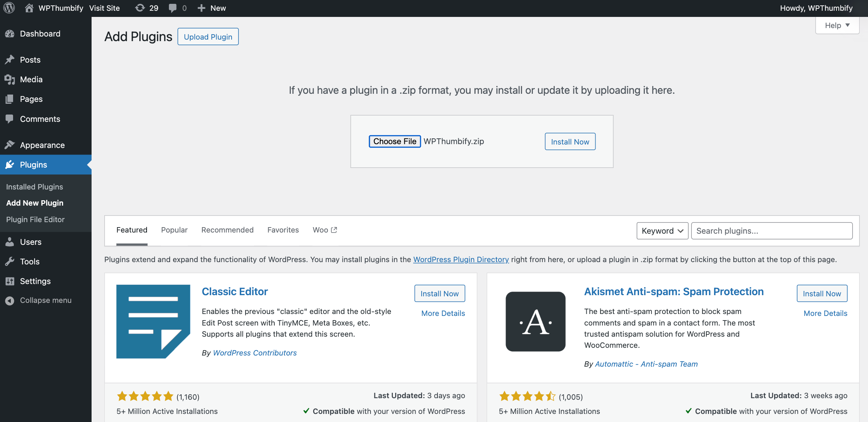Screen dimensions: 868x422
Task: Open Plugin File Editor submenu item
Action: (35, 219)
